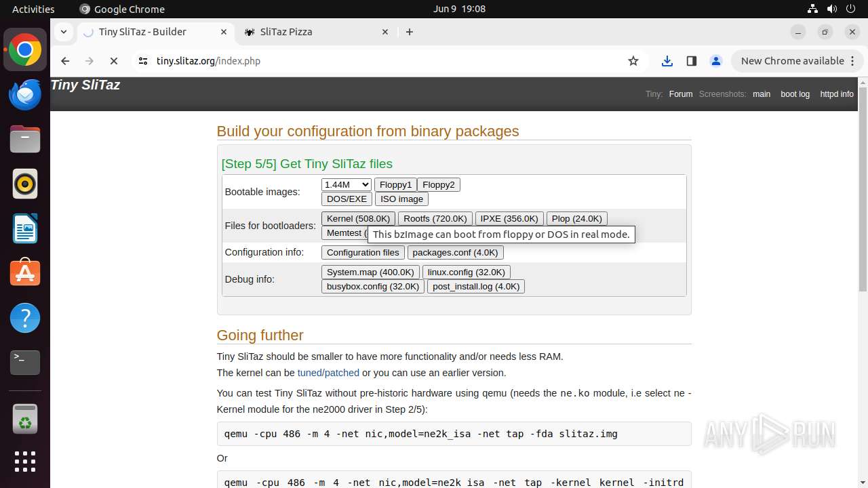Close the SliTaz Pizza tab
868x488 pixels.
(385, 32)
